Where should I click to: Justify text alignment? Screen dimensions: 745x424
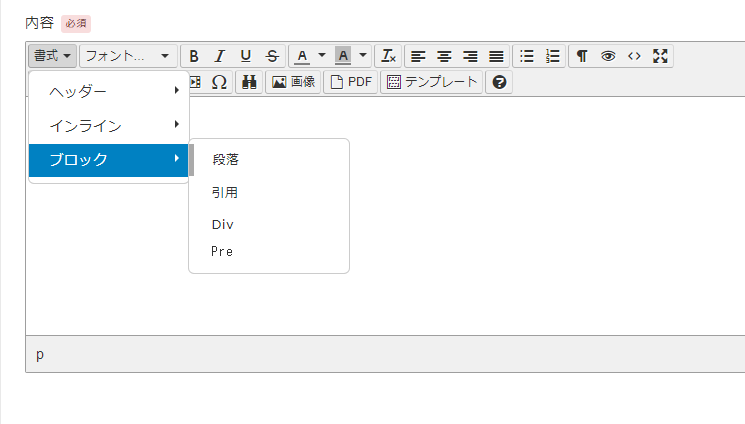click(x=497, y=56)
